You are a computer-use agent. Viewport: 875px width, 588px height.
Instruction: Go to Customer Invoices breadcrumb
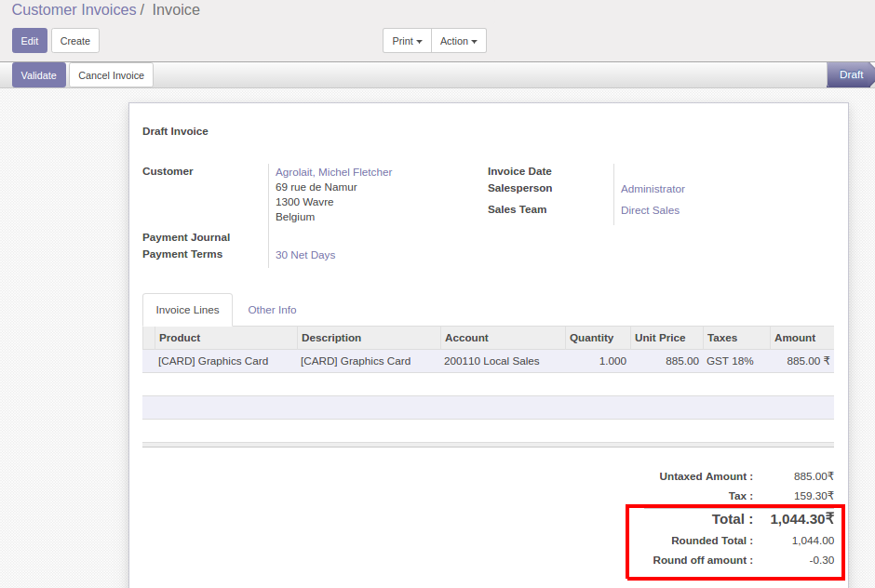[74, 10]
